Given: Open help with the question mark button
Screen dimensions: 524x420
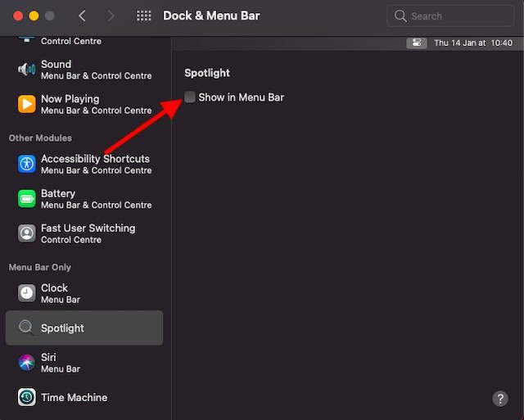Looking at the screenshot, I should 500,399.
